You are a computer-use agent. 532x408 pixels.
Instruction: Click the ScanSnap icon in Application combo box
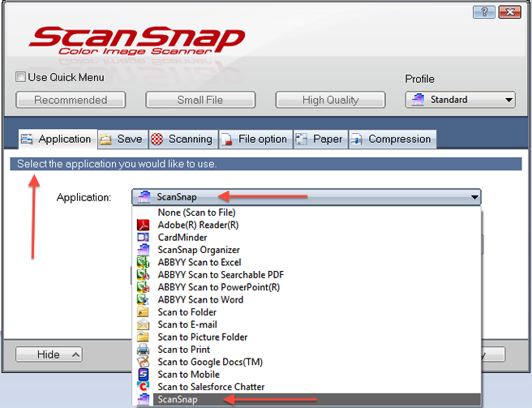point(144,197)
